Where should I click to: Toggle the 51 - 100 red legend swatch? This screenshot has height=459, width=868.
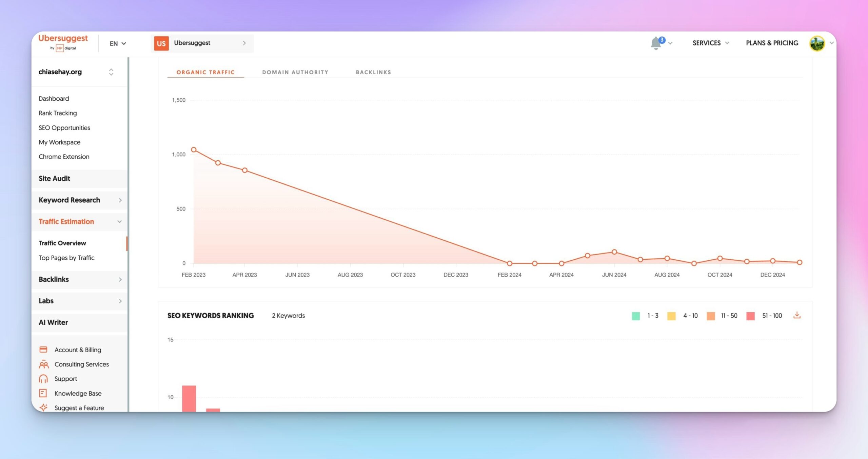[750, 316]
